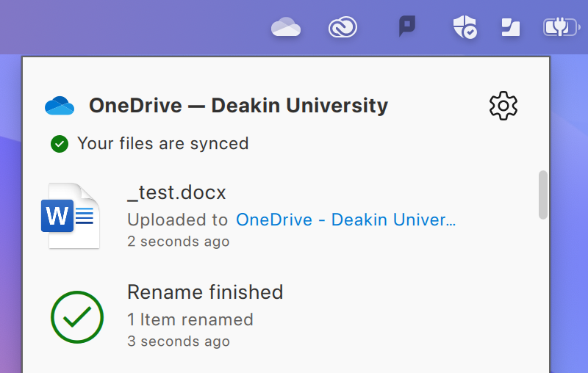Image resolution: width=588 pixels, height=373 pixels.
Task: Click the 2 seconds ago timestamp
Action: pyautogui.click(x=178, y=242)
